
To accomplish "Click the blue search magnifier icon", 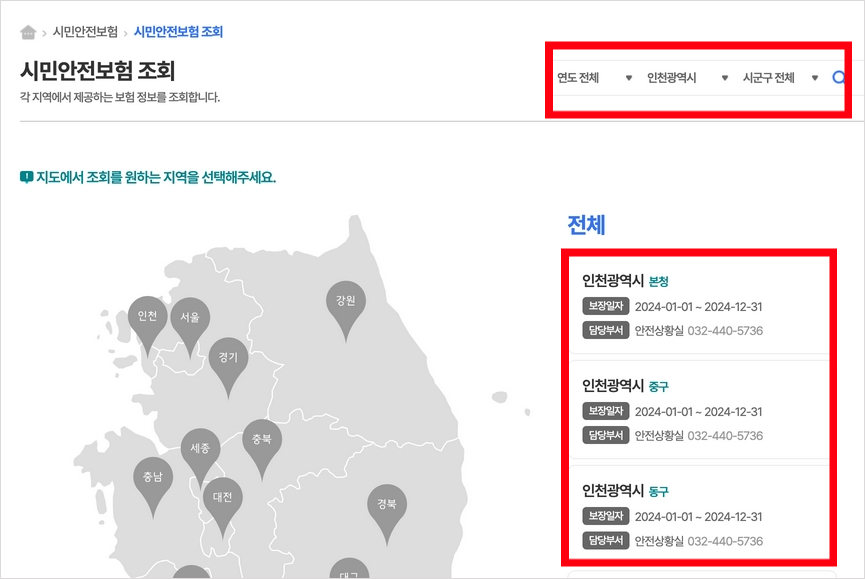I will point(839,78).
